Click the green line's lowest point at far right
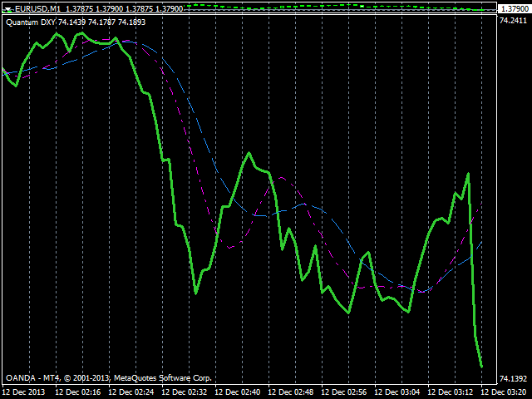The height and width of the screenshot is (399, 532). pos(481,366)
